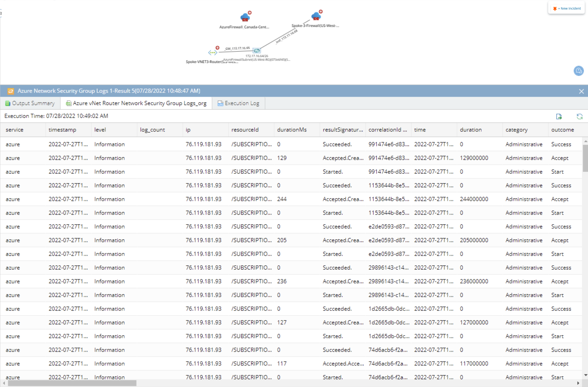Image resolution: width=588 pixels, height=387 pixels.
Task: Select the row with durationMs 244
Action: pyautogui.click(x=282, y=199)
